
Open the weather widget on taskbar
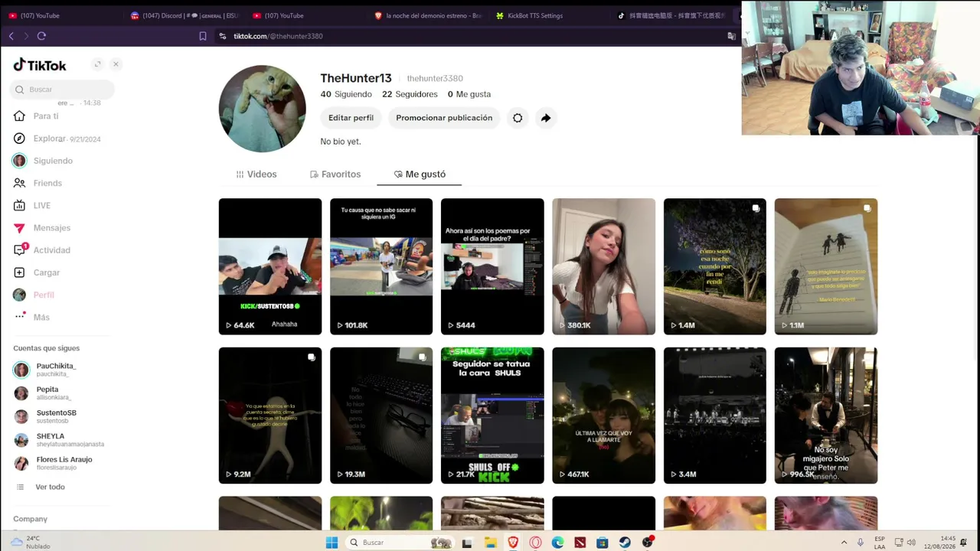pos(31,543)
